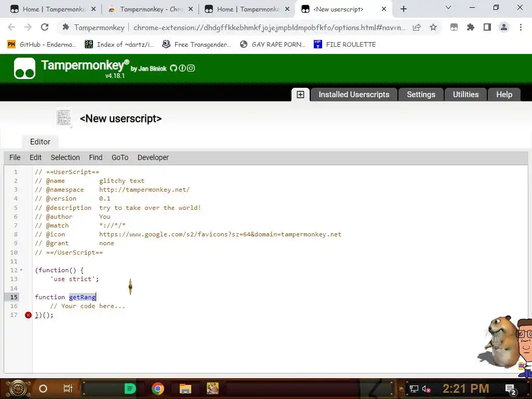Open the Windows Start button
532x399 pixels.
(x=18, y=389)
